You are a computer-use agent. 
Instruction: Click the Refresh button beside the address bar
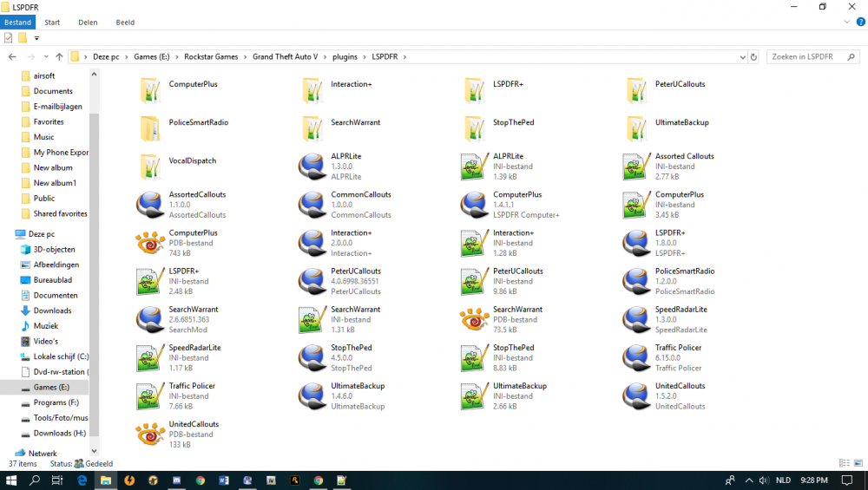click(x=753, y=57)
